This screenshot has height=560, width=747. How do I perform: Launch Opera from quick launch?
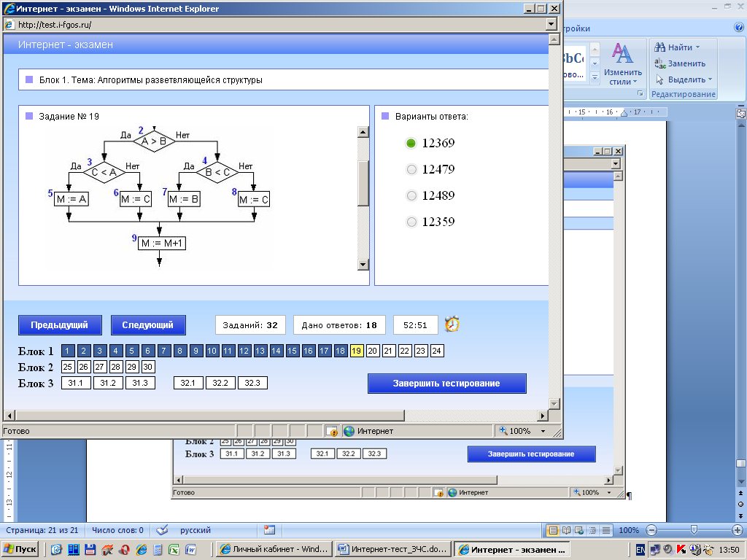124,550
